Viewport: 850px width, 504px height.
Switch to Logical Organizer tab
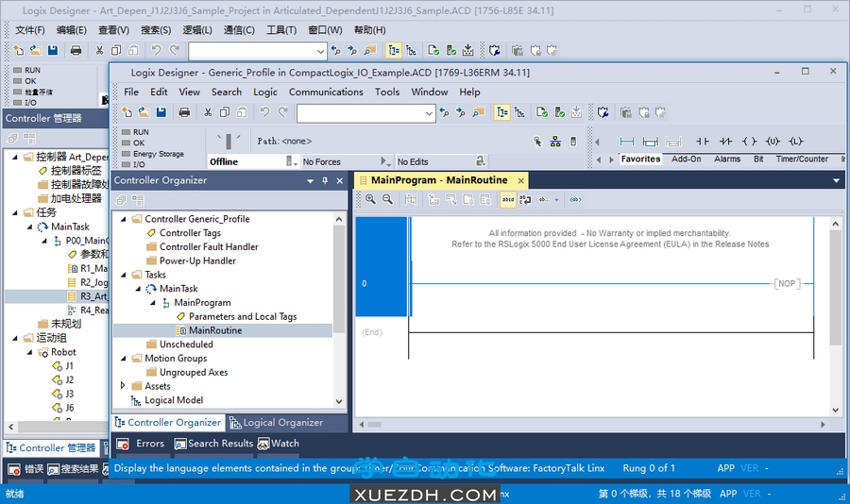point(277,423)
